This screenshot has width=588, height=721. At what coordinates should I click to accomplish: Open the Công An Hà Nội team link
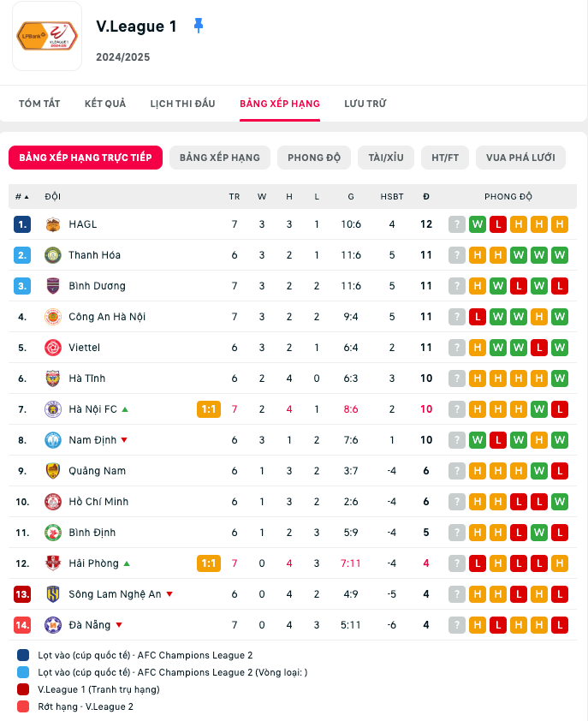[x=107, y=317]
